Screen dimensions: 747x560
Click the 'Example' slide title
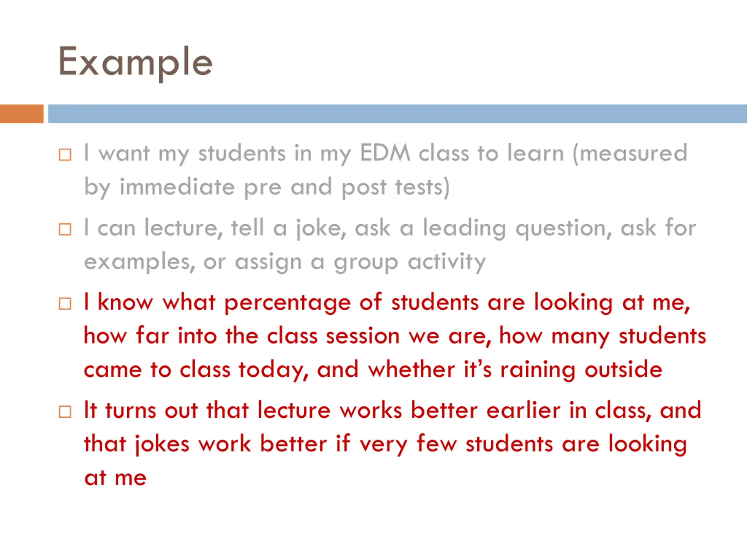tap(135, 63)
